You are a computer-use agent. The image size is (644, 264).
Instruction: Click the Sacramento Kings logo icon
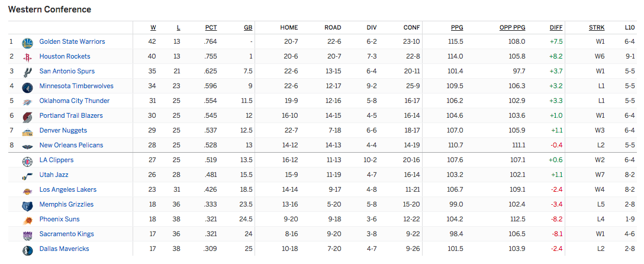(x=27, y=234)
